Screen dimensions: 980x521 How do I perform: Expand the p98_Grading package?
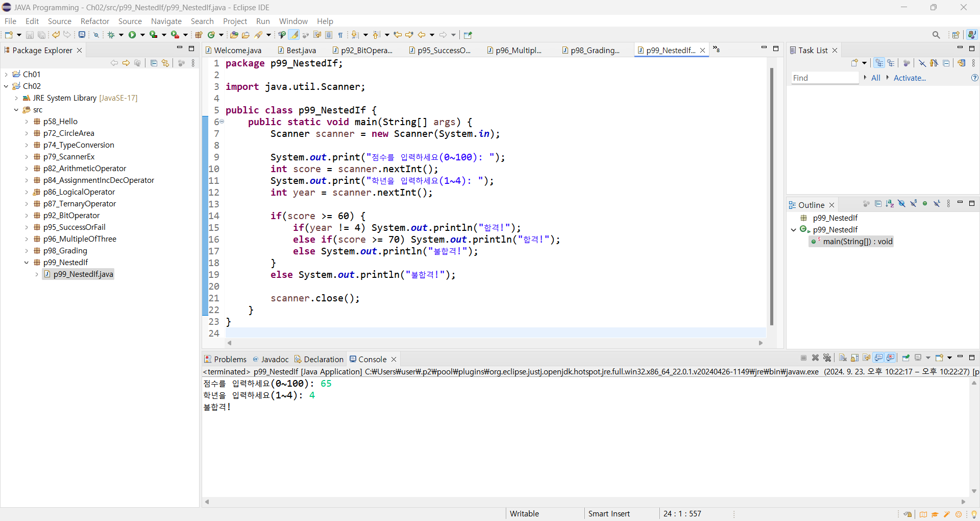pyautogui.click(x=27, y=250)
